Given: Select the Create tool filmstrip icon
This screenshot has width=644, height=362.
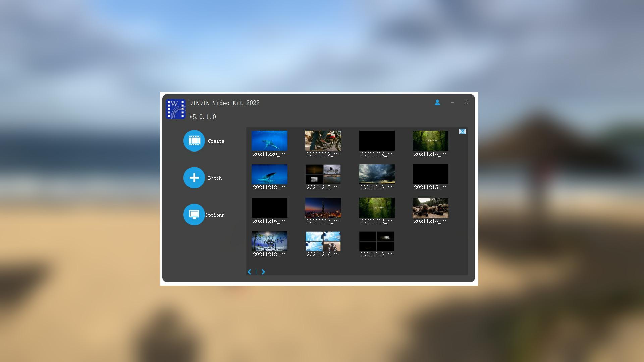Looking at the screenshot, I should tap(194, 141).
